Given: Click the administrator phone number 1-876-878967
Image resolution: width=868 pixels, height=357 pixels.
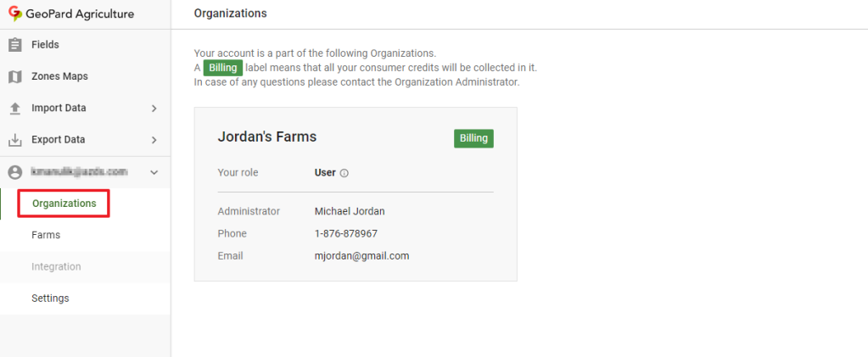Looking at the screenshot, I should 345,233.
